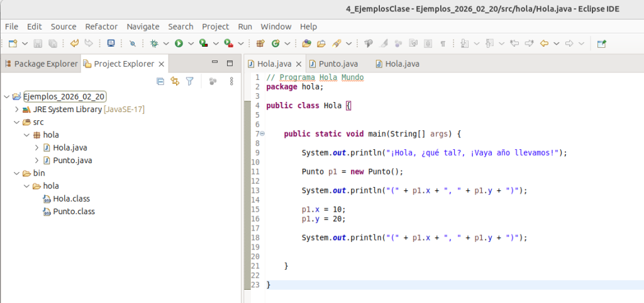The width and height of the screenshot is (644, 303).
Task: Toggle Show Whitespace Characters pilcrow icon
Action: 443,43
